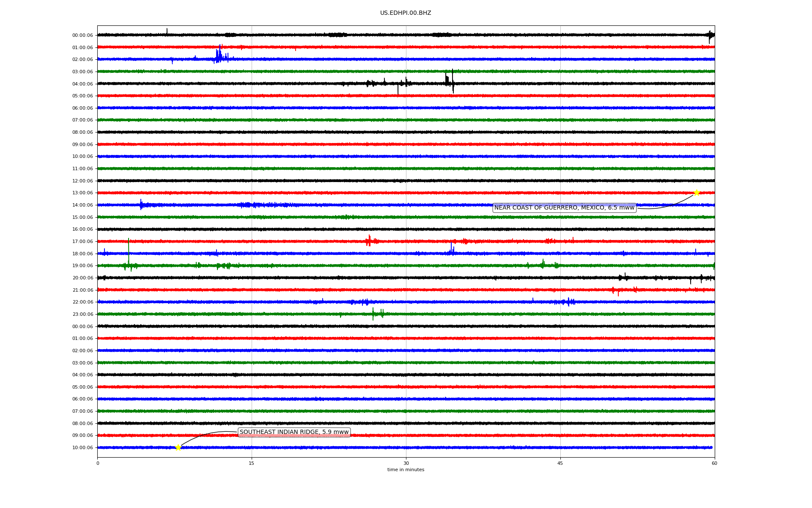Click the 15 tick label on the x-axis
Screen dimensions: 812x508
252,463
